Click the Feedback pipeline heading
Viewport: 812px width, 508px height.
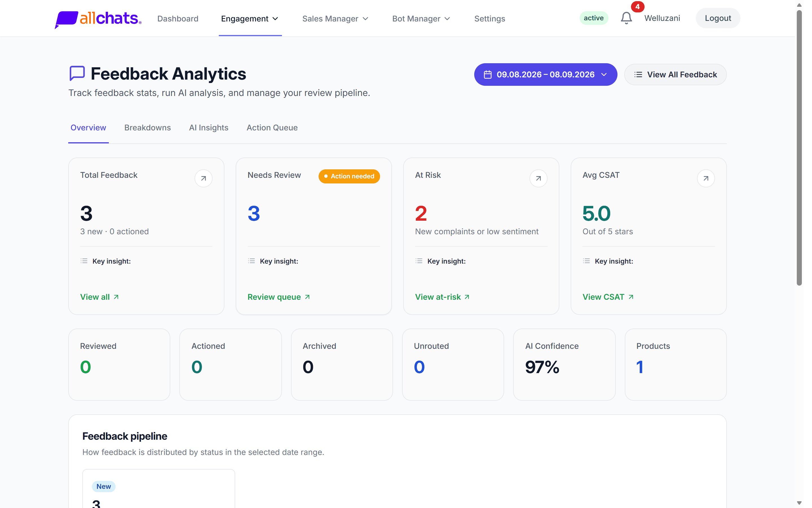pyautogui.click(x=125, y=436)
